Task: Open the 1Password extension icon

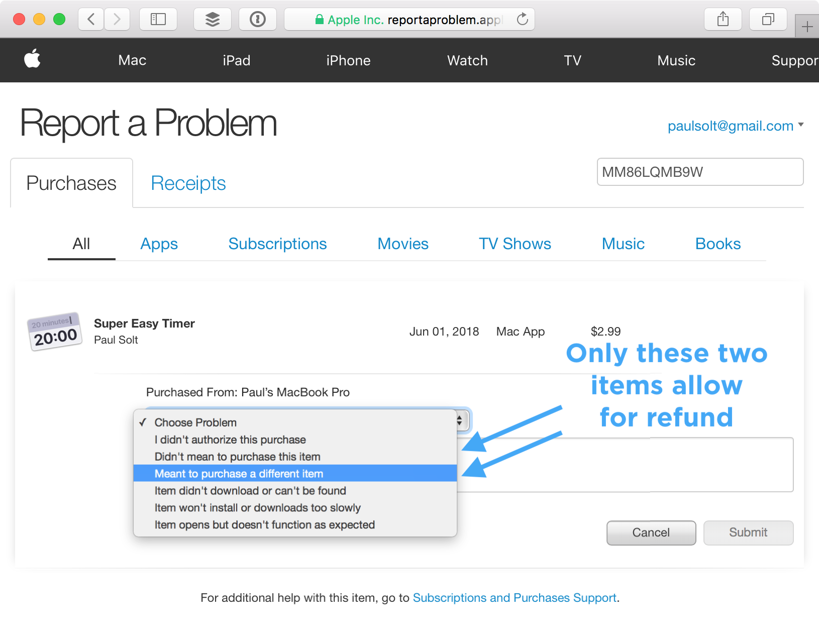Action: [x=258, y=19]
